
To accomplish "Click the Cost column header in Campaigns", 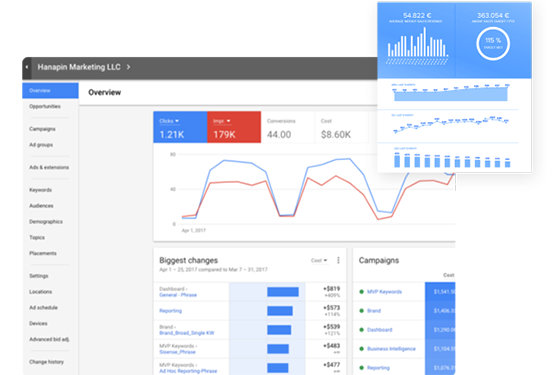I will [448, 275].
